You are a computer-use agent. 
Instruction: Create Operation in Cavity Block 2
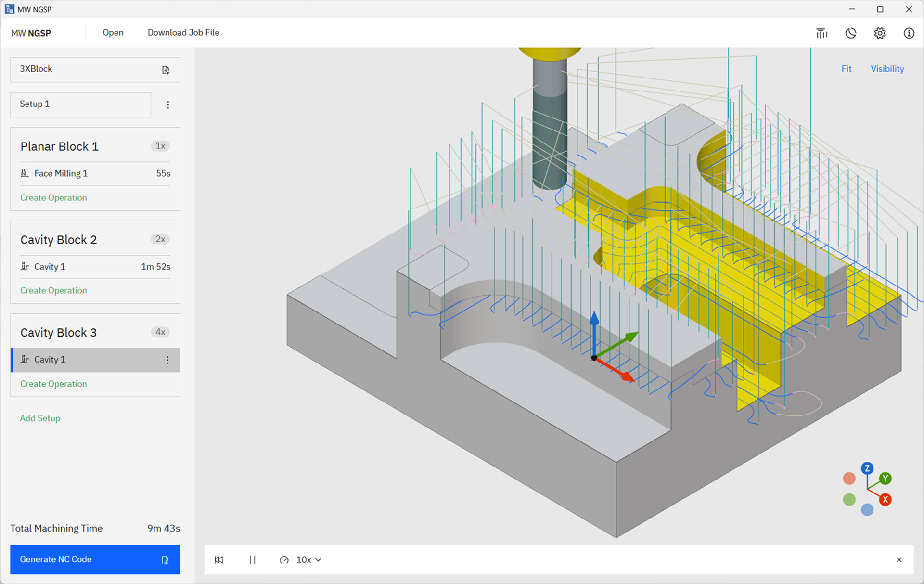pyautogui.click(x=53, y=291)
